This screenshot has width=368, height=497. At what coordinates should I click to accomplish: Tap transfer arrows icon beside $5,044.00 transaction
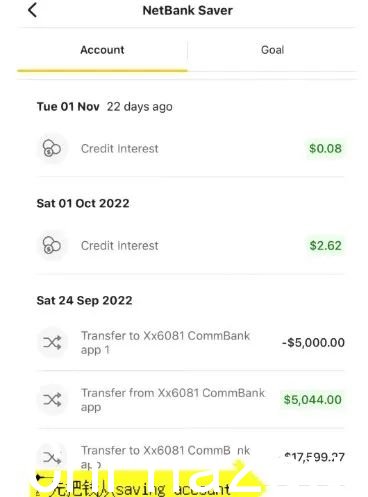coord(52,400)
